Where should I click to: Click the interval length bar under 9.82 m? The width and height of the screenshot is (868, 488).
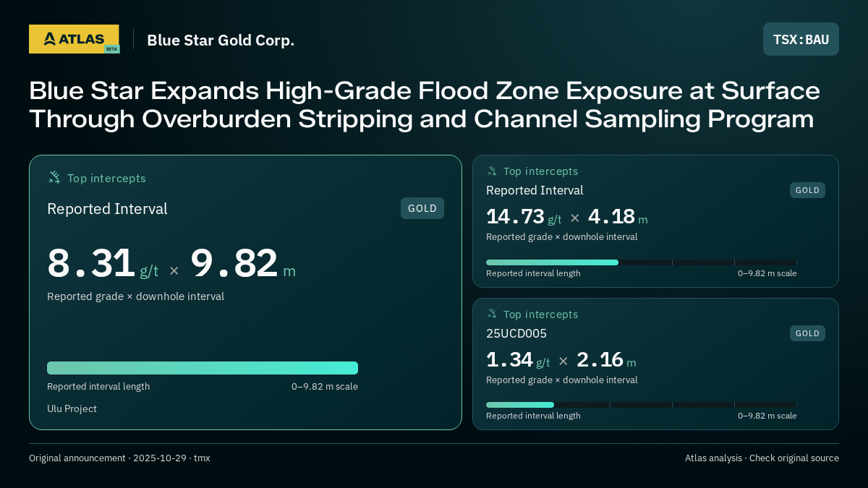click(x=203, y=368)
